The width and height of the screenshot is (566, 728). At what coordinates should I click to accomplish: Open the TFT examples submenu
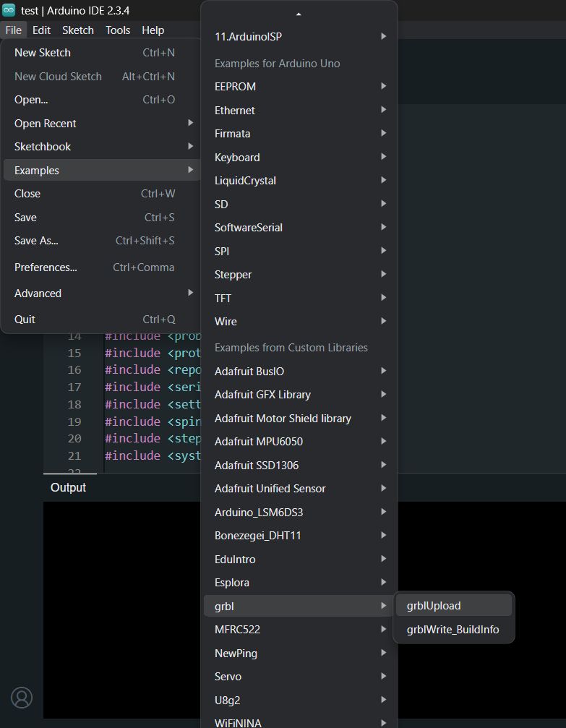click(299, 298)
